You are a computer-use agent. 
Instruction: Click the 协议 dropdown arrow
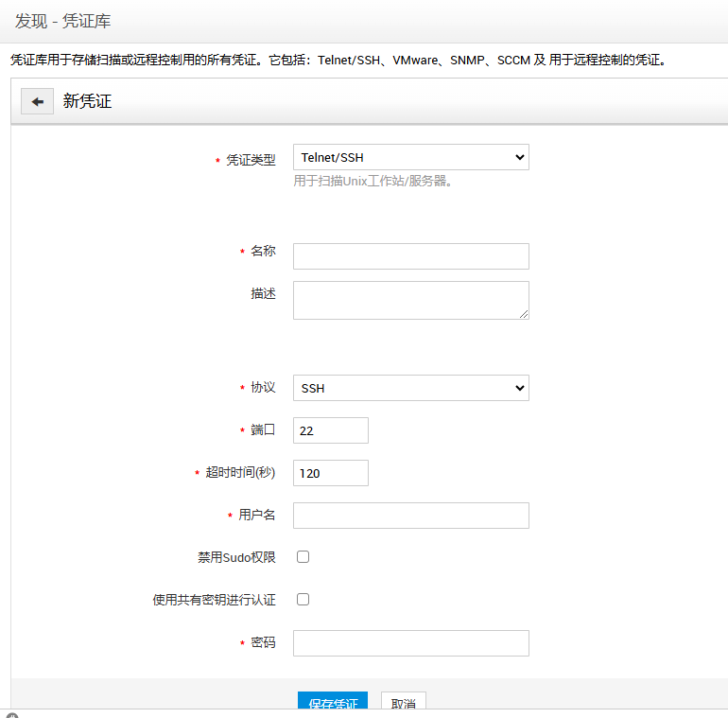[518, 388]
